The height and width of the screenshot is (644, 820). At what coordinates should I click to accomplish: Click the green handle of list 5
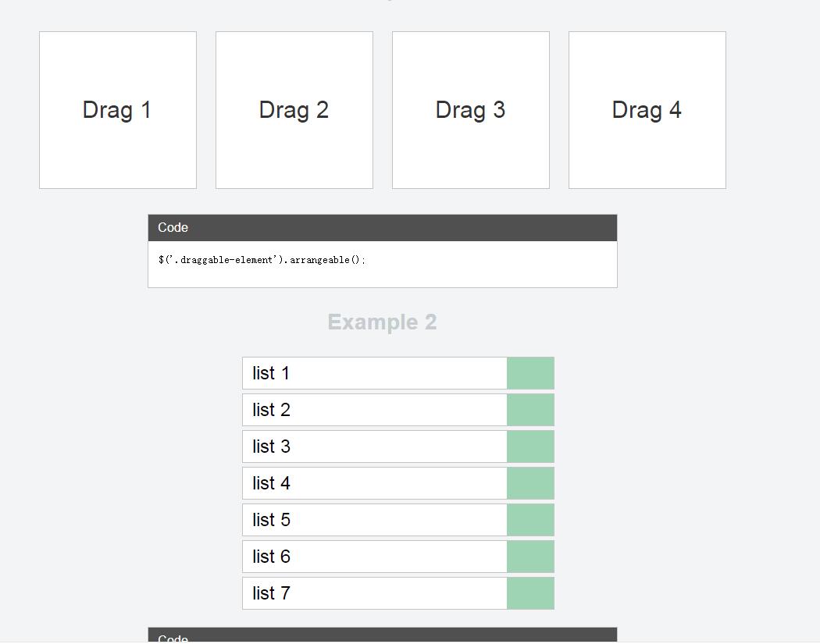click(530, 520)
